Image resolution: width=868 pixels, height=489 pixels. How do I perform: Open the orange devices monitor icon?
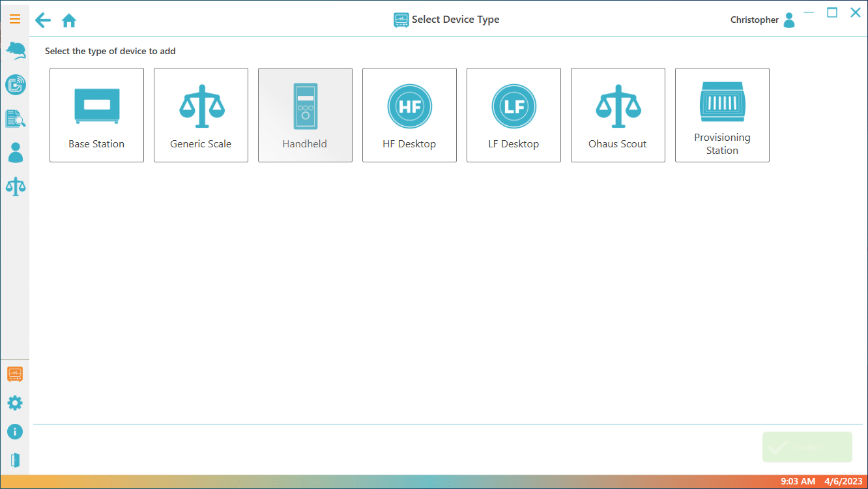coord(15,374)
